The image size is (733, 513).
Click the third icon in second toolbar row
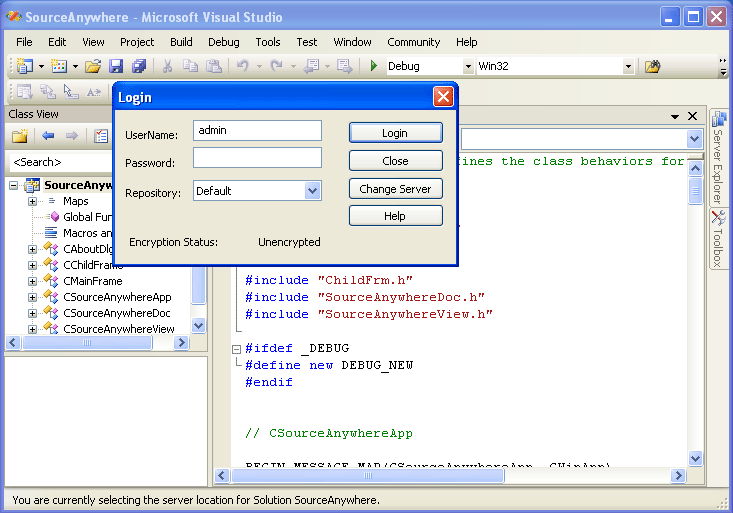pyautogui.click(x=71, y=92)
